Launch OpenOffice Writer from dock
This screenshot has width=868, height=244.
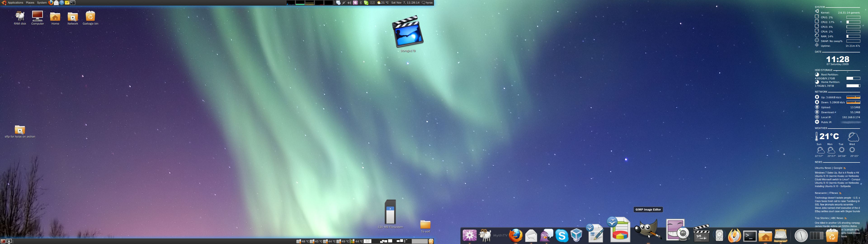(595, 233)
